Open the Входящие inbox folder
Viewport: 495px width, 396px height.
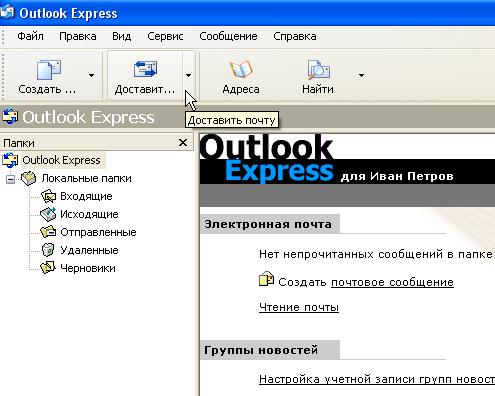pyautogui.click(x=86, y=196)
